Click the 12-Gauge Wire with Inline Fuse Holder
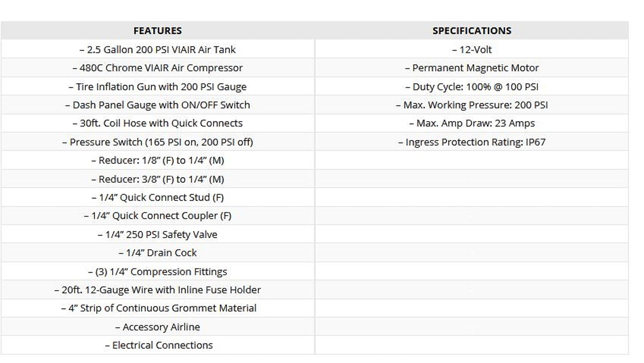This screenshot has width=644, height=363. coord(158,290)
